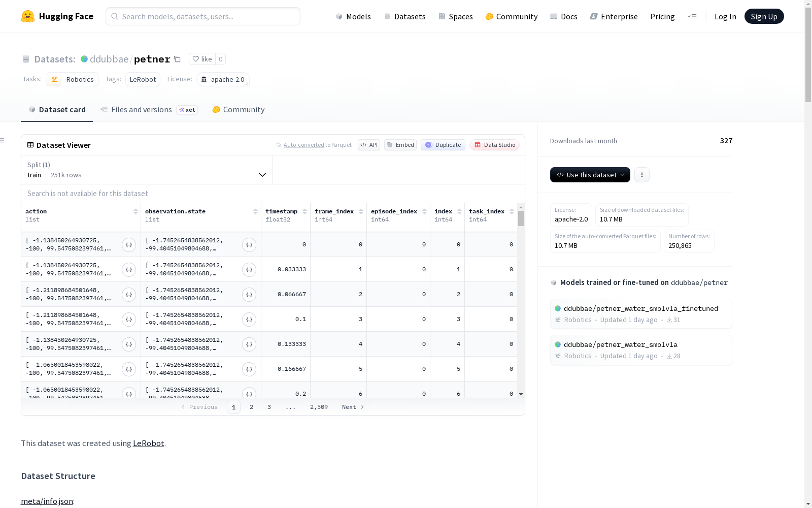Sort by the frame_index column
The width and height of the screenshot is (812, 508).
tap(361, 211)
